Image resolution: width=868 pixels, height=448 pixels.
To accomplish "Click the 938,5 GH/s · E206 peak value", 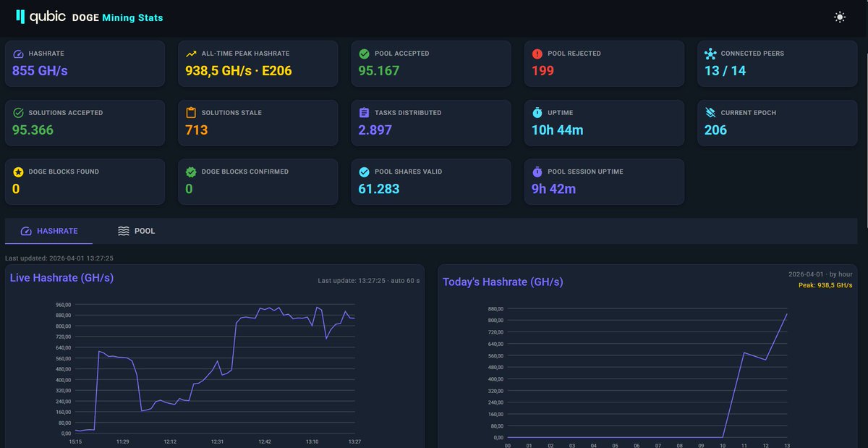I will tap(239, 71).
